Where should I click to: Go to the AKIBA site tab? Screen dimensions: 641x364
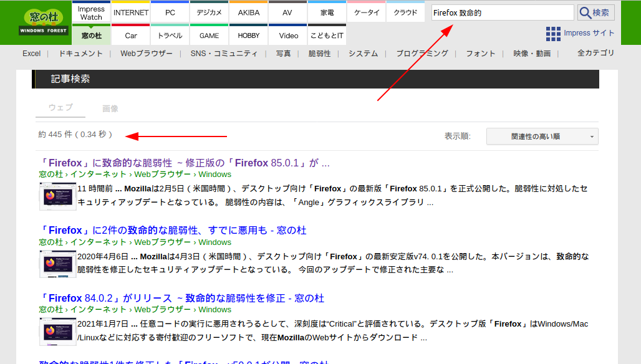pos(248,12)
